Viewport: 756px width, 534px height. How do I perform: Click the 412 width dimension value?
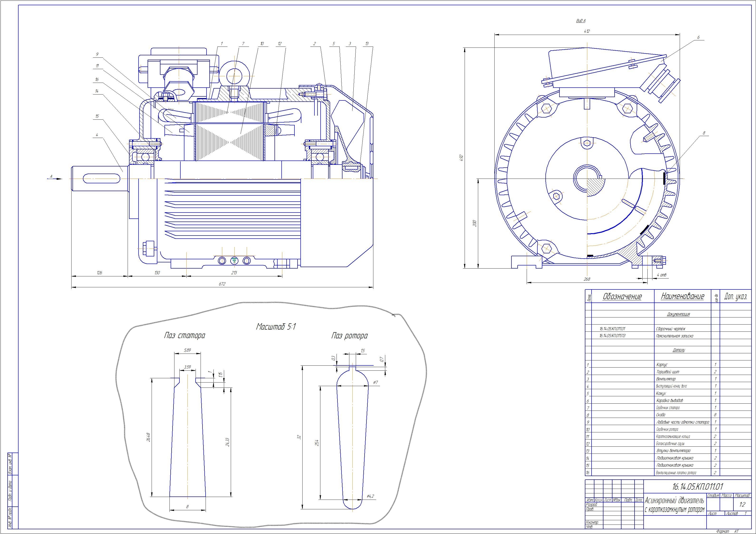(x=587, y=31)
